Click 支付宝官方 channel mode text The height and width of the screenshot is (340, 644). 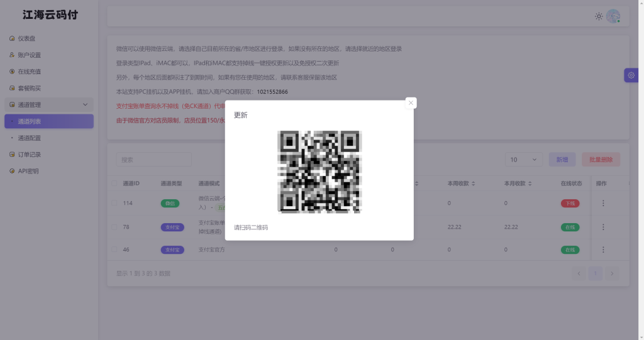pos(211,250)
